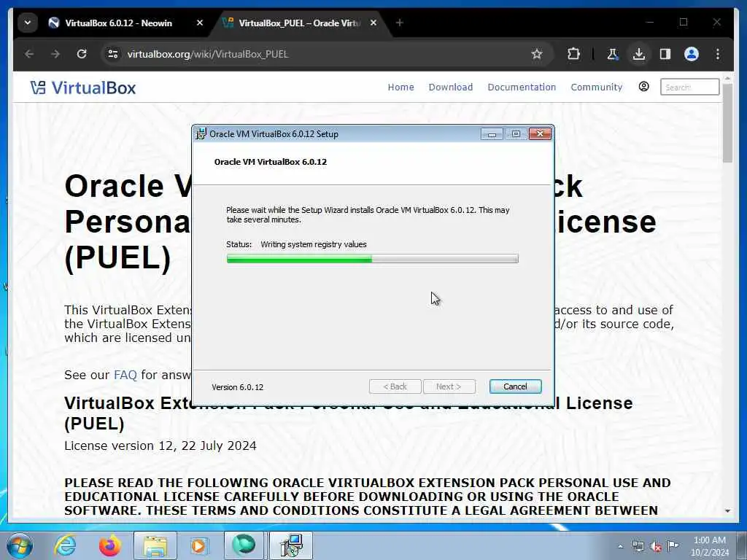Click the browser back arrow
This screenshot has width=747, height=560.
pyautogui.click(x=29, y=54)
